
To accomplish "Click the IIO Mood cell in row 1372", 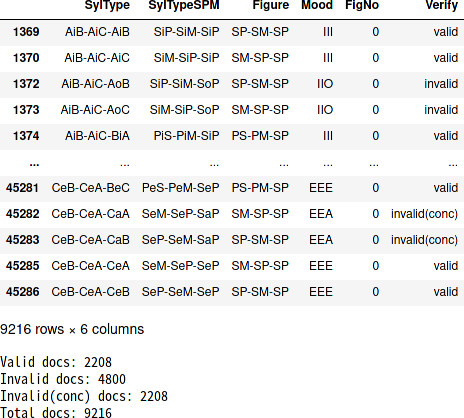I will pyautogui.click(x=325, y=84).
